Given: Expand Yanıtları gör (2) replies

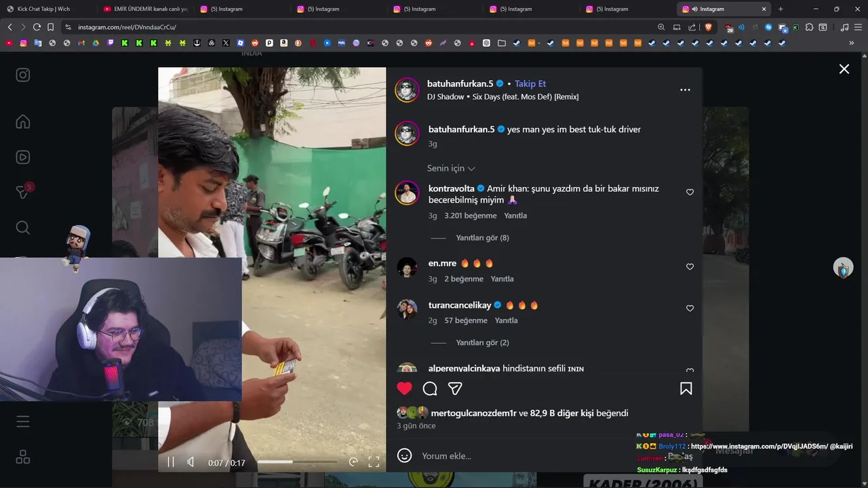Looking at the screenshot, I should pos(482,343).
